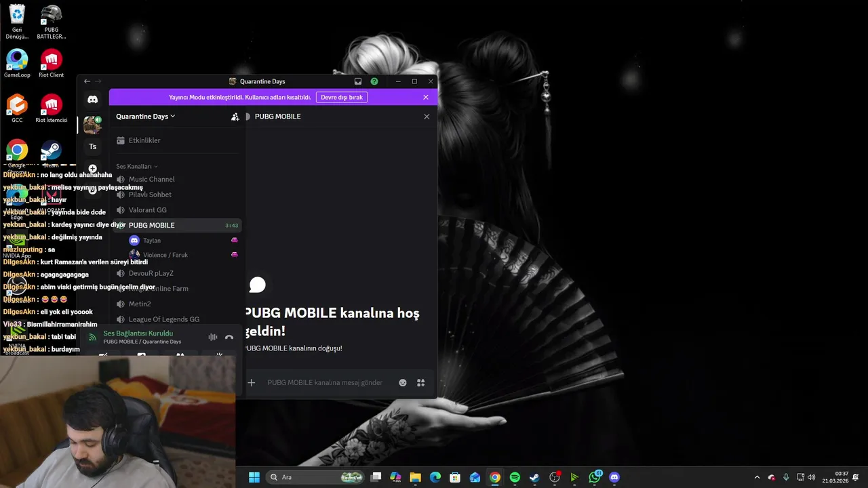Open Riot Client desktop shortcut
The height and width of the screenshot is (488, 868).
point(51,64)
